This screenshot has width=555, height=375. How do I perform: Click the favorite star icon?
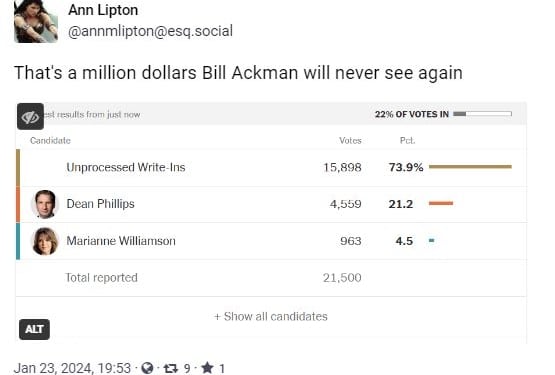click(x=207, y=368)
